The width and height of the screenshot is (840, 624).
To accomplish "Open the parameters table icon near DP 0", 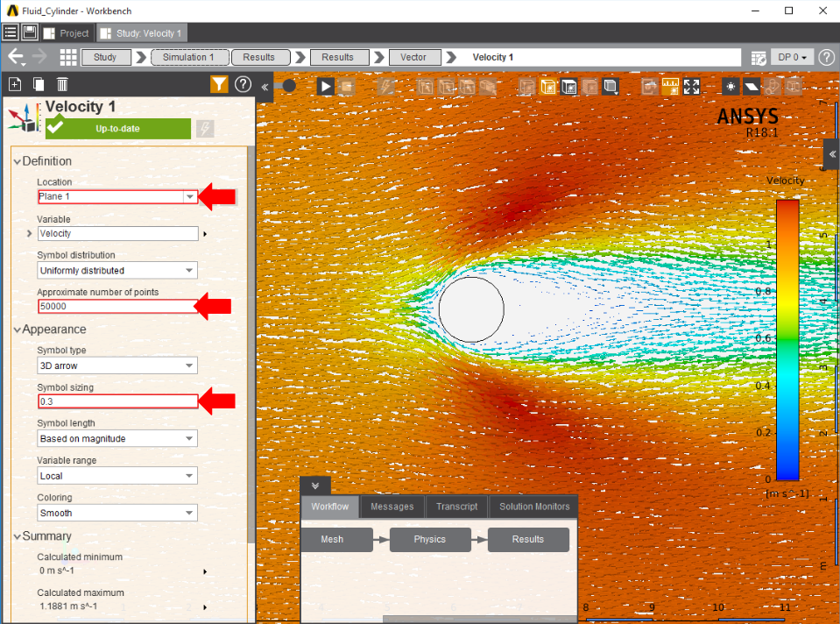I will pyautogui.click(x=758, y=57).
